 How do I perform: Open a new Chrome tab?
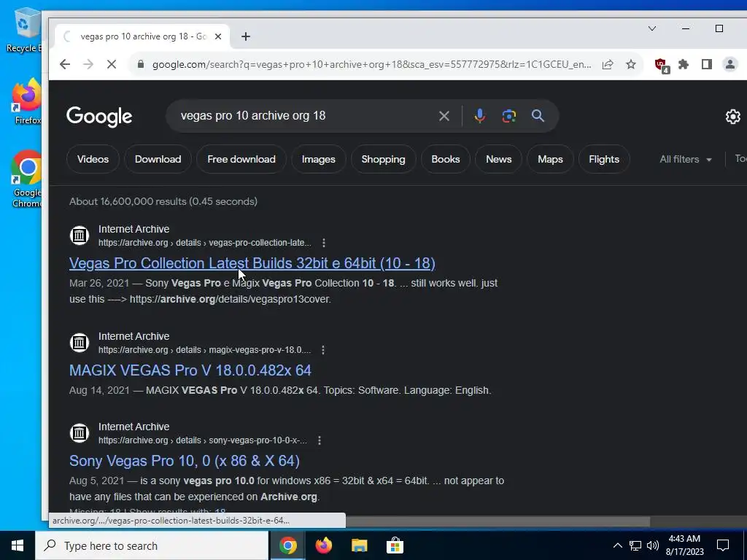coord(246,36)
